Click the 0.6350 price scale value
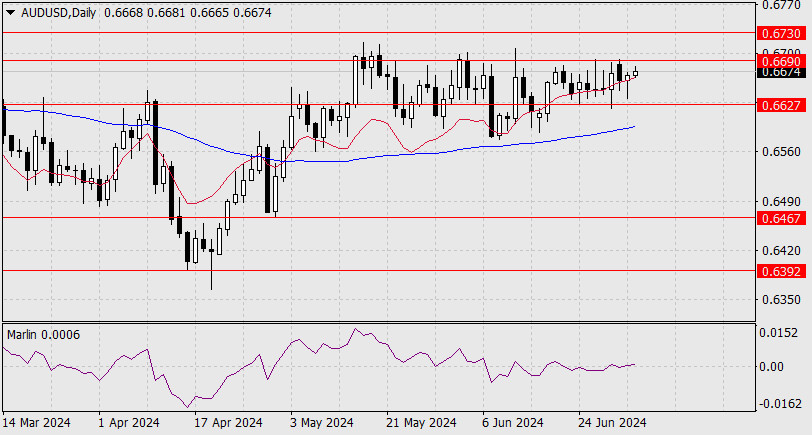 781,300
